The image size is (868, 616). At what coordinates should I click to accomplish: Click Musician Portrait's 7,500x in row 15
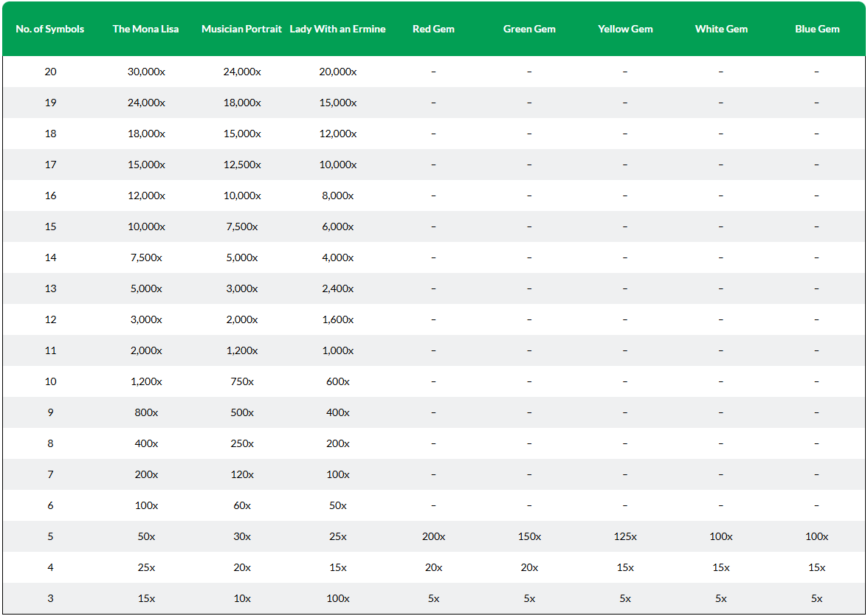(x=242, y=227)
